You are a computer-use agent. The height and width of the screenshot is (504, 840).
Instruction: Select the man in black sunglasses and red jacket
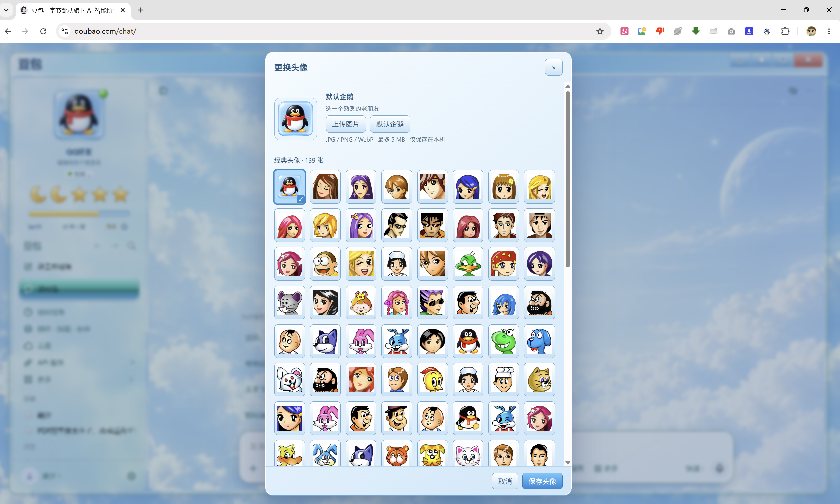432,225
